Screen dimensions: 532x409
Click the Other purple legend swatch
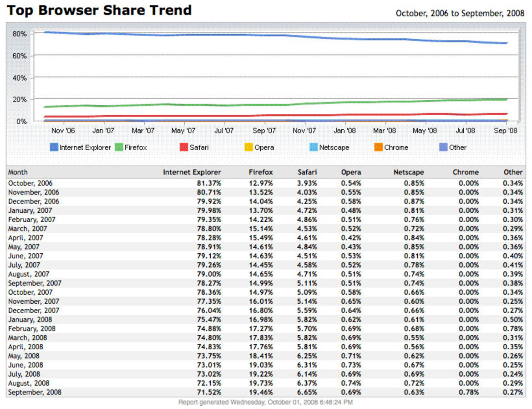[x=443, y=147]
